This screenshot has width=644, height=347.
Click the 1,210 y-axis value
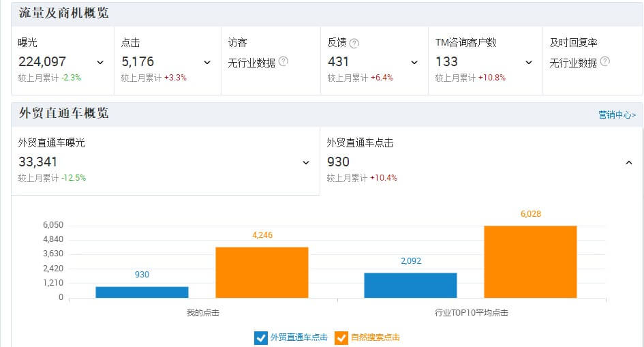click(53, 283)
